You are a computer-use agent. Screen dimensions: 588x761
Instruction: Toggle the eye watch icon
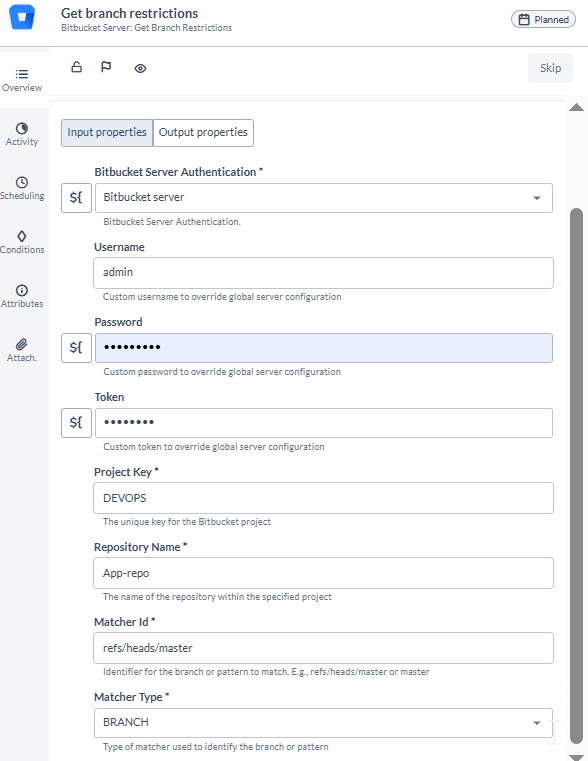[x=140, y=68]
